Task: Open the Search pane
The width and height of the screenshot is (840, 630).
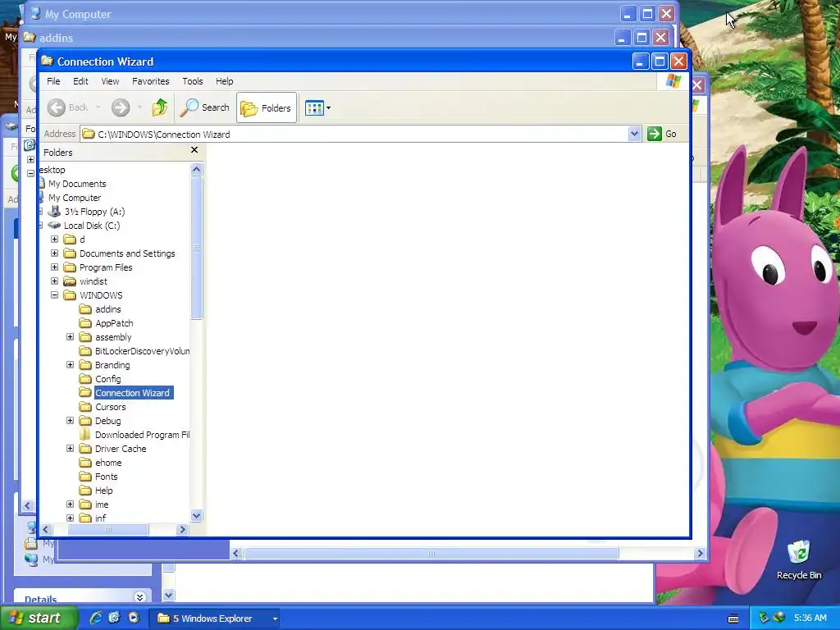Action: pos(204,107)
